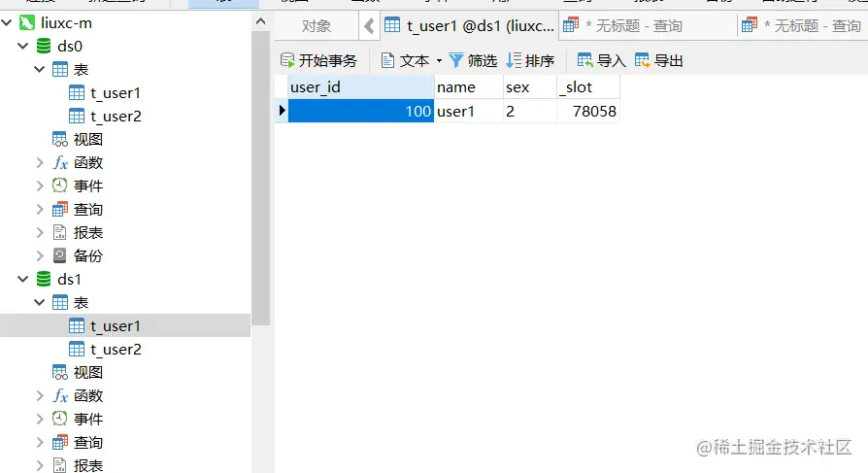The height and width of the screenshot is (473, 868).
Task: Click the 报表 report icon under ds1
Action: (60, 466)
